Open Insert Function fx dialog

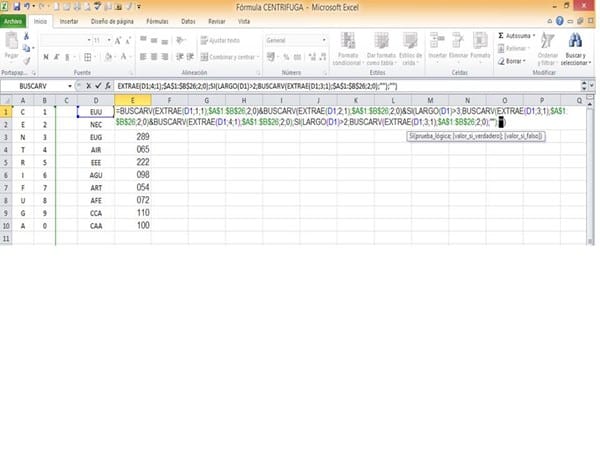point(107,88)
